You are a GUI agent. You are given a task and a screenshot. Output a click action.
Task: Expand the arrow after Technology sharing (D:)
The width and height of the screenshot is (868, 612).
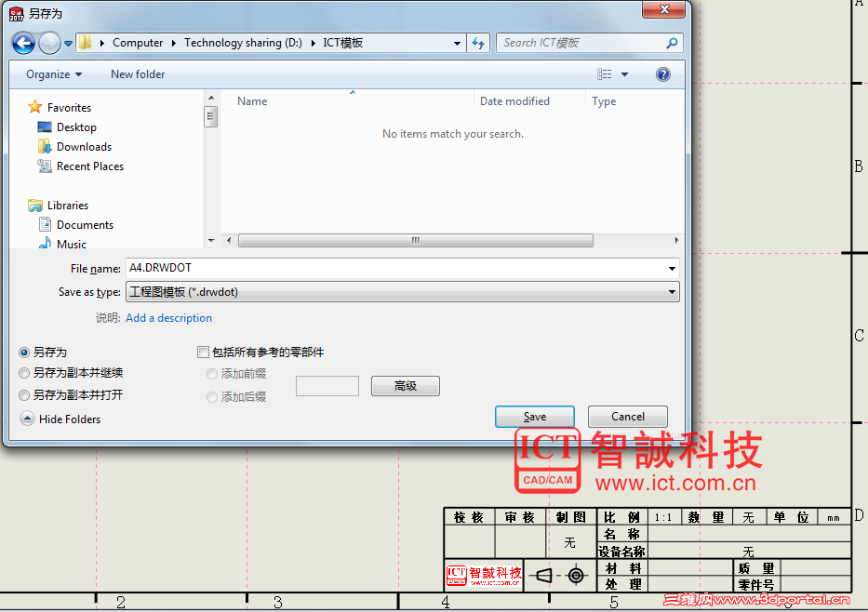click(x=313, y=43)
